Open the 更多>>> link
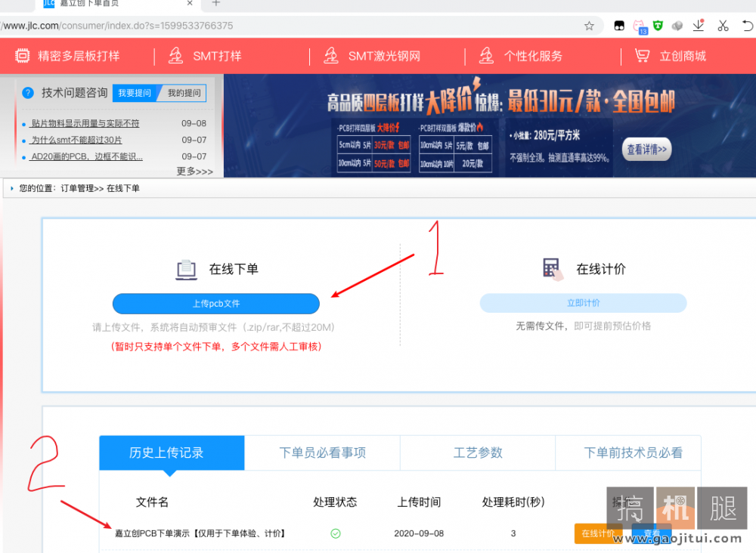This screenshot has height=553, width=756. (194, 171)
